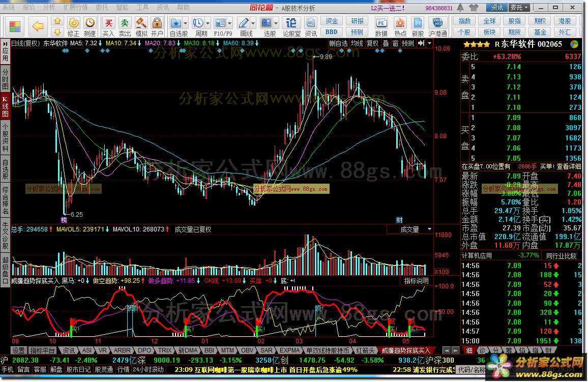Screen dimensions: 588x382
Task: Switch to the EXPMA indicator tab
Action: click(290, 350)
